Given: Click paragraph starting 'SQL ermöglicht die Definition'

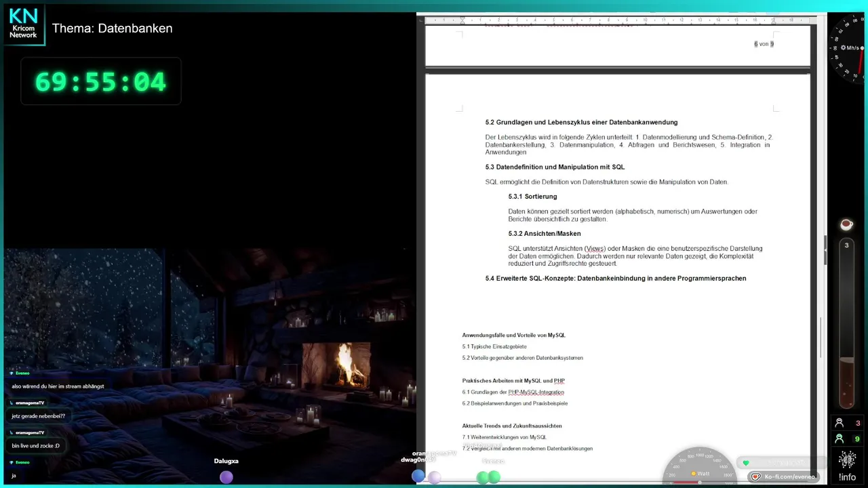Looking at the screenshot, I should pyautogui.click(x=606, y=182).
